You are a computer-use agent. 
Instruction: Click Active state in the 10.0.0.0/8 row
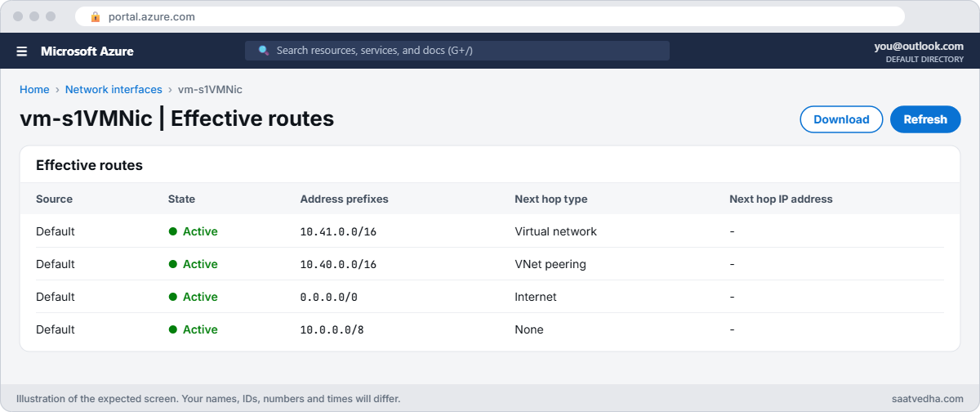pyautogui.click(x=193, y=329)
